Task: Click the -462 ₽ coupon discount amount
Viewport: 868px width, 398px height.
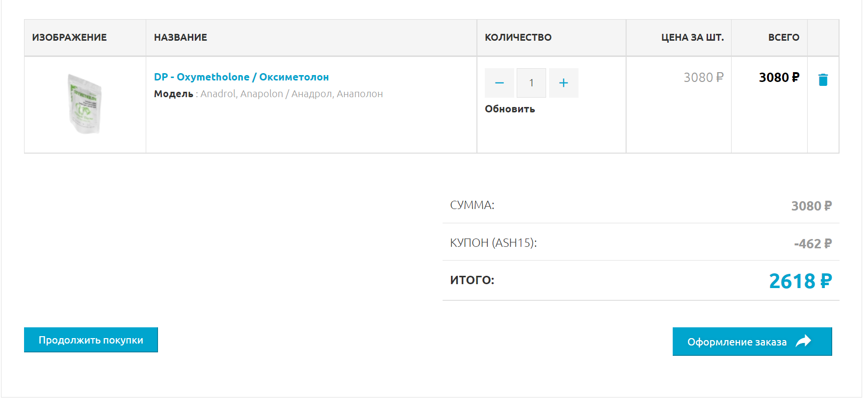Action: [813, 243]
